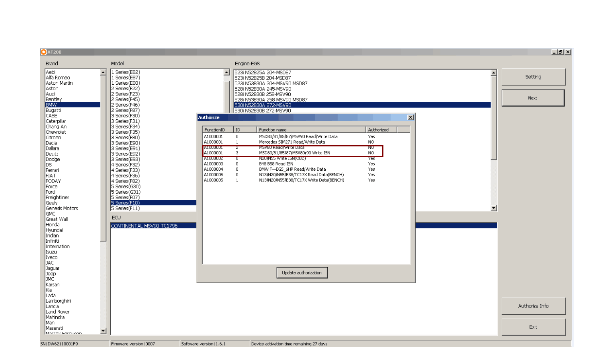
Task: Click the Brand list scrollbar up arrow
Action: [103, 72]
